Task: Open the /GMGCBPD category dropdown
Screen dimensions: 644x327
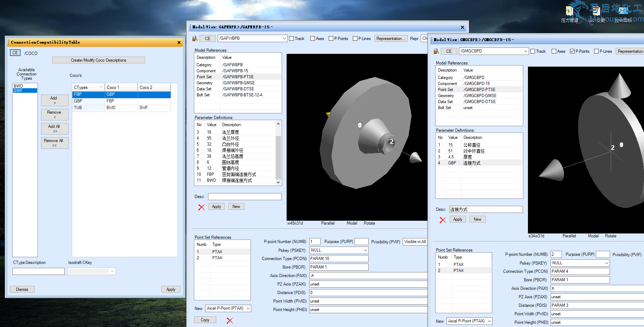Action: coord(526,51)
